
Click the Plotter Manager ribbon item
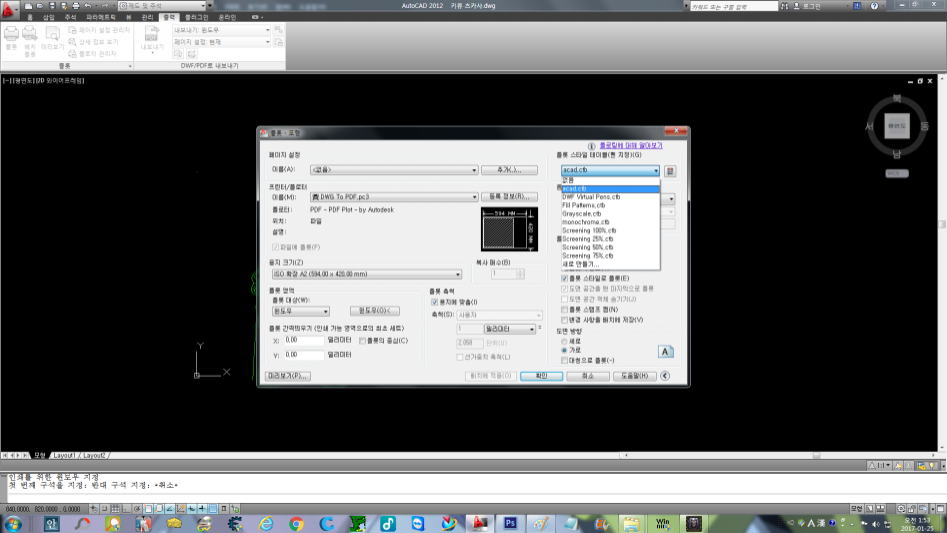[x=92, y=54]
